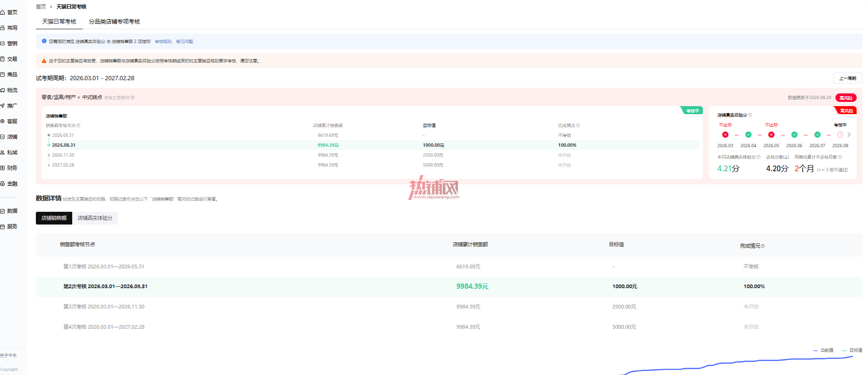868x375 pixels.
Task: Open the 首页 sidebar menu item
Action: tap(9, 12)
